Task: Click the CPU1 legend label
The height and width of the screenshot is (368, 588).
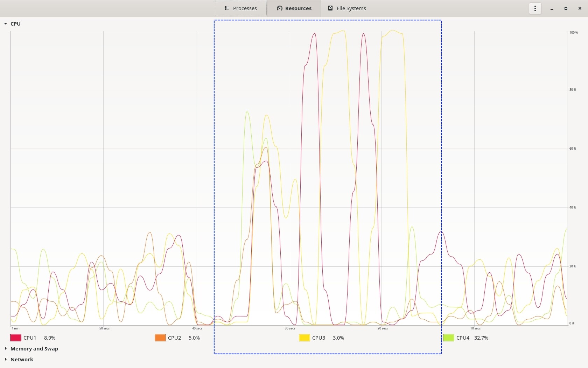Action: (30, 338)
